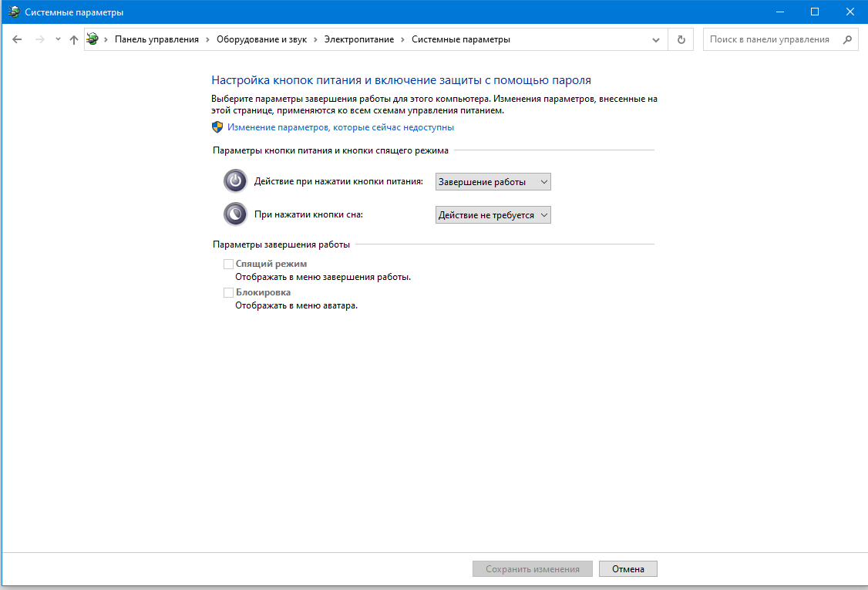The image size is (868, 590).
Task: Click 'Системные параметры' breadcrumb
Action: (x=460, y=39)
